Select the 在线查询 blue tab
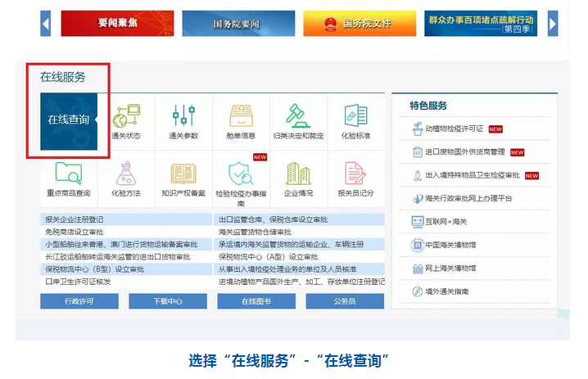 pos(69,120)
